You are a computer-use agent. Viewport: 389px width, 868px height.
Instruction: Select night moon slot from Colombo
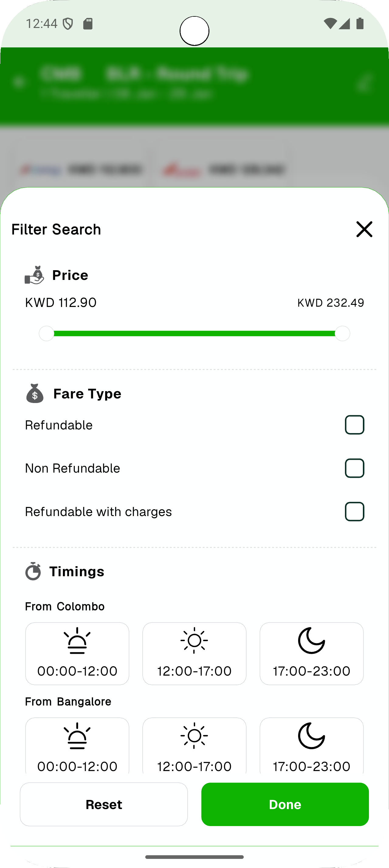tap(312, 653)
